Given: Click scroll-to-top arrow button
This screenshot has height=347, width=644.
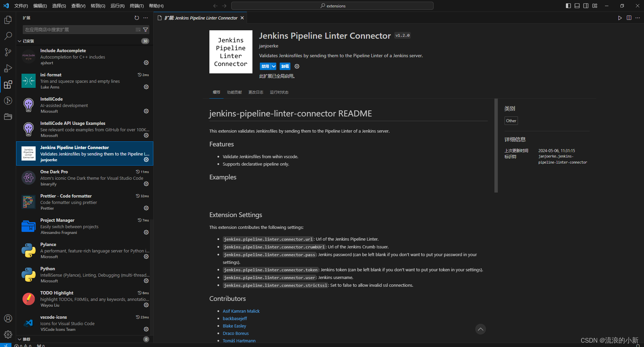Looking at the screenshot, I should tap(481, 329).
